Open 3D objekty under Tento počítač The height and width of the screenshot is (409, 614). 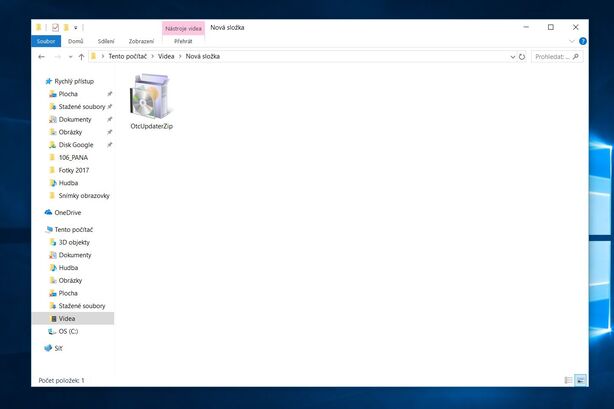74,243
